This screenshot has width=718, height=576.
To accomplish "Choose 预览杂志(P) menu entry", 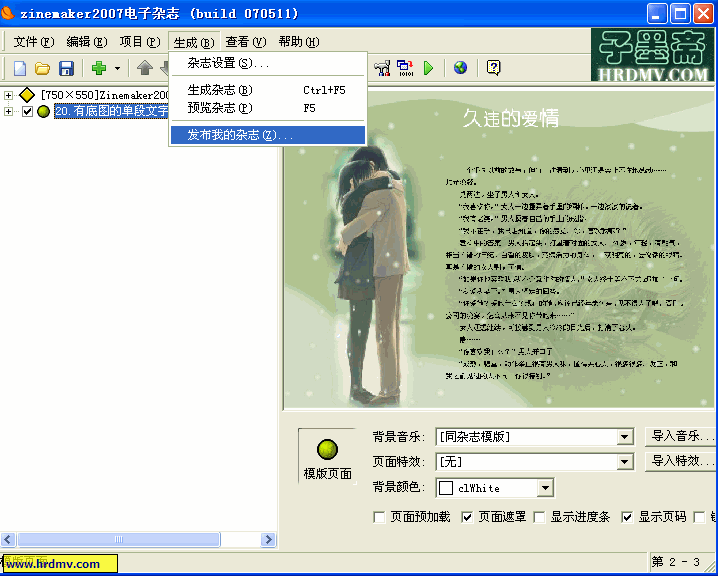I will [x=268, y=108].
